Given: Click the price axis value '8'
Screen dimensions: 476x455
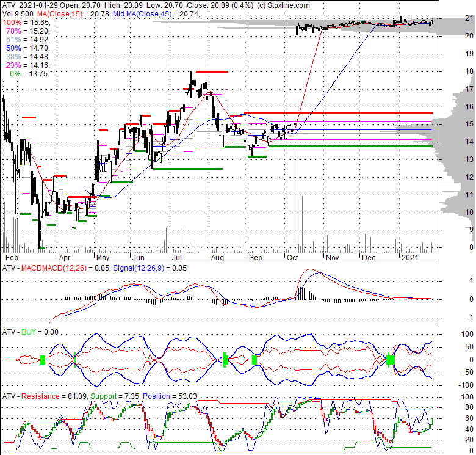Looking at the screenshot, I should point(471,247).
